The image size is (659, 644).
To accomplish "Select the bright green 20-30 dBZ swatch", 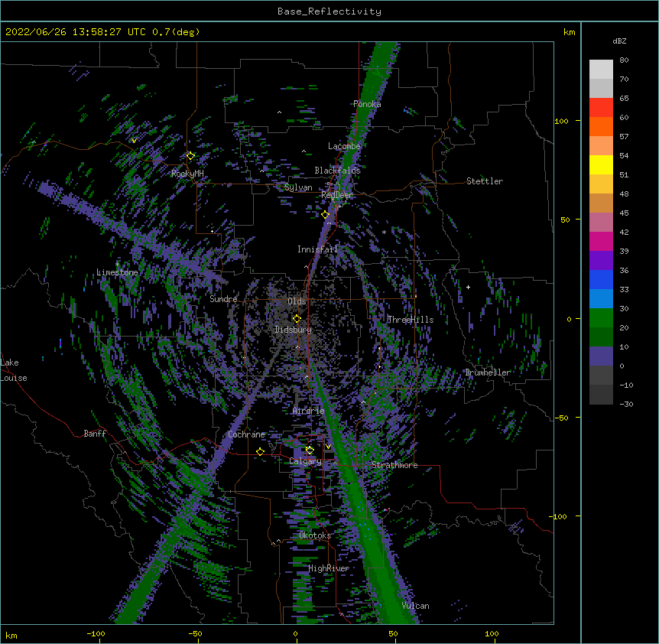I will (601, 318).
